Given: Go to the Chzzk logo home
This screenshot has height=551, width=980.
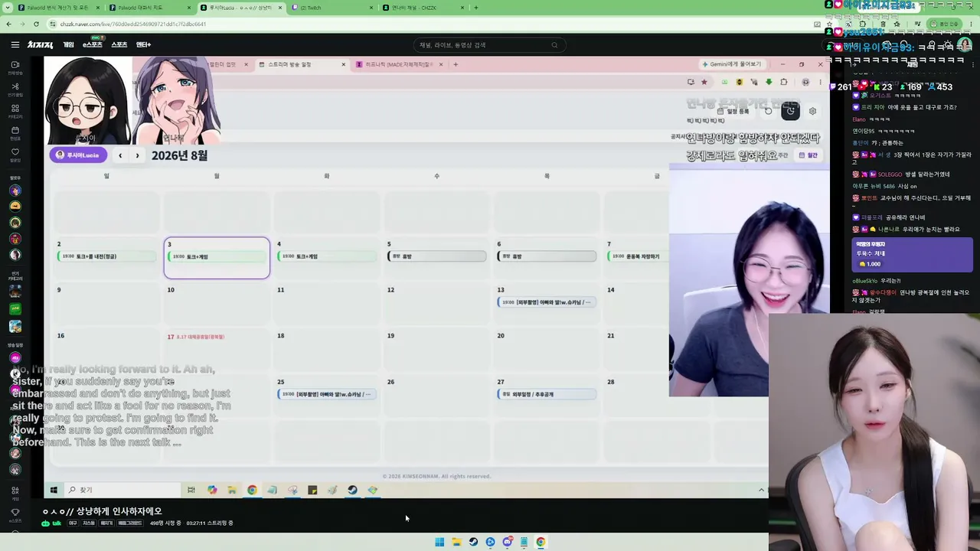Looking at the screenshot, I should tap(41, 45).
